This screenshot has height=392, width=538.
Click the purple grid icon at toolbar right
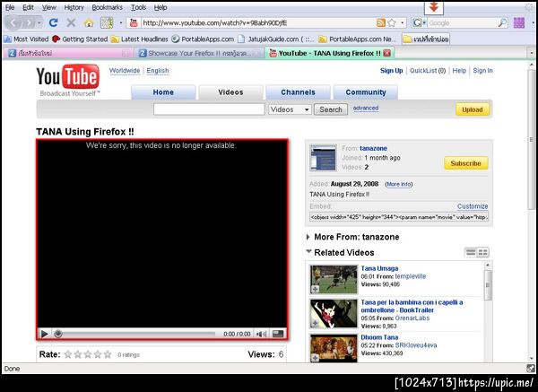(x=519, y=23)
